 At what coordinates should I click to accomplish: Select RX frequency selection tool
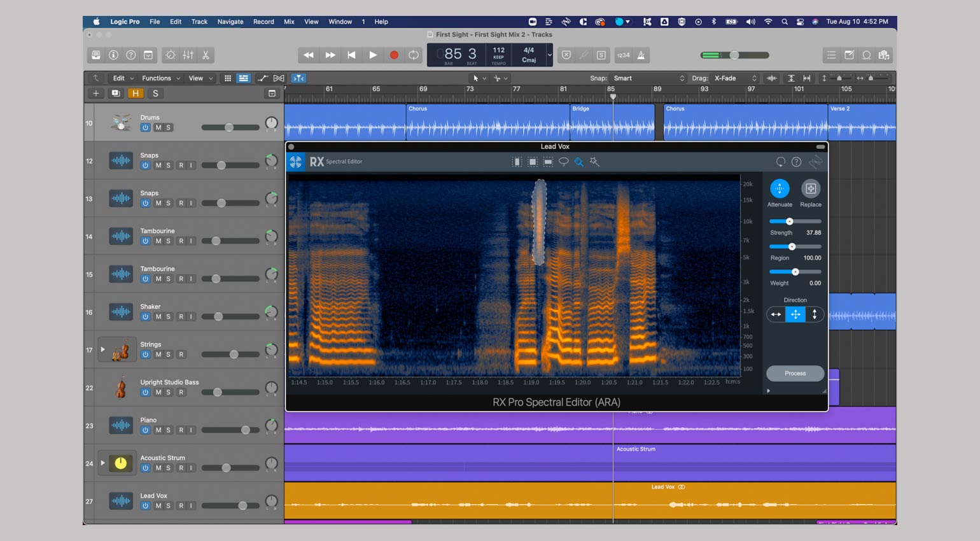pyautogui.click(x=548, y=162)
